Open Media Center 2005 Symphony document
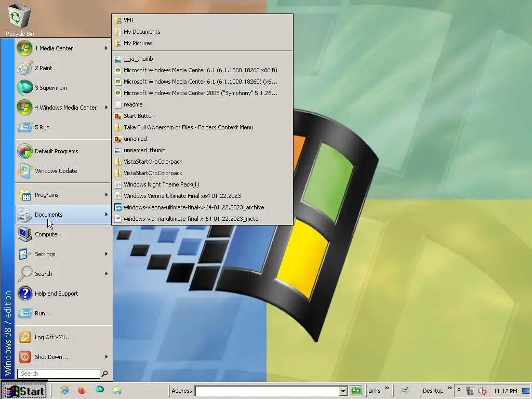Image resolution: width=532 pixels, height=399 pixels. click(202, 93)
